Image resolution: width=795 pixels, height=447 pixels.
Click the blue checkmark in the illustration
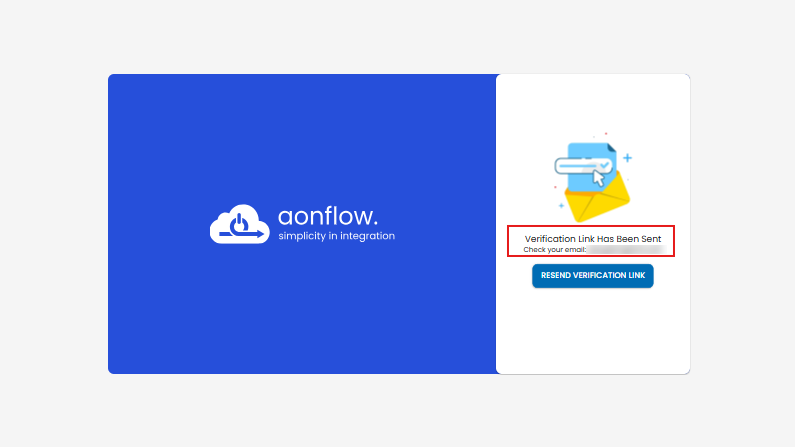604,164
